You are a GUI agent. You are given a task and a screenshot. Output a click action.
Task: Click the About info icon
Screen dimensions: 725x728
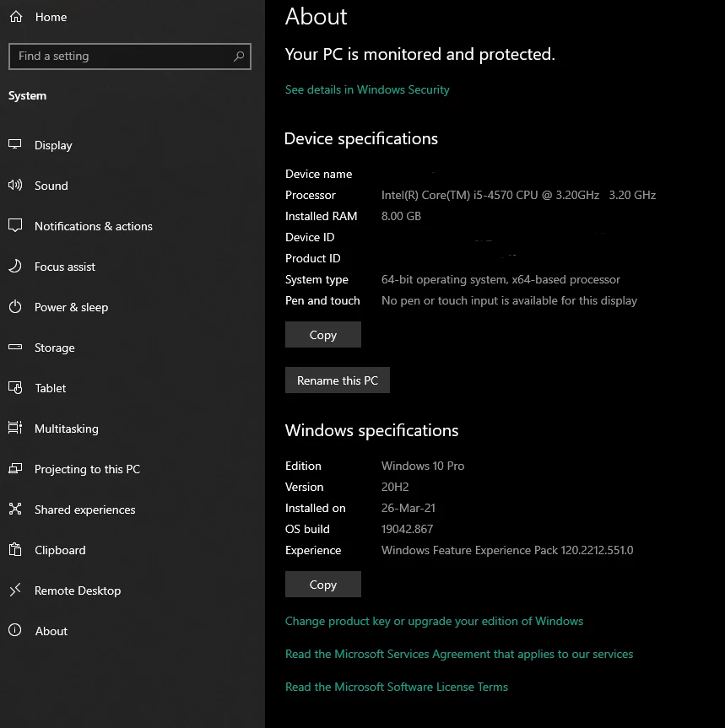tap(15, 630)
